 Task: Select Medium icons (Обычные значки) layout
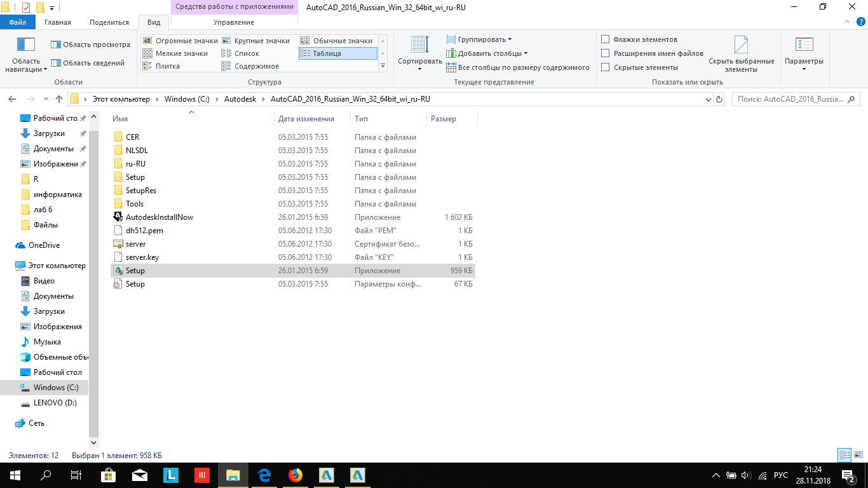[x=337, y=41]
